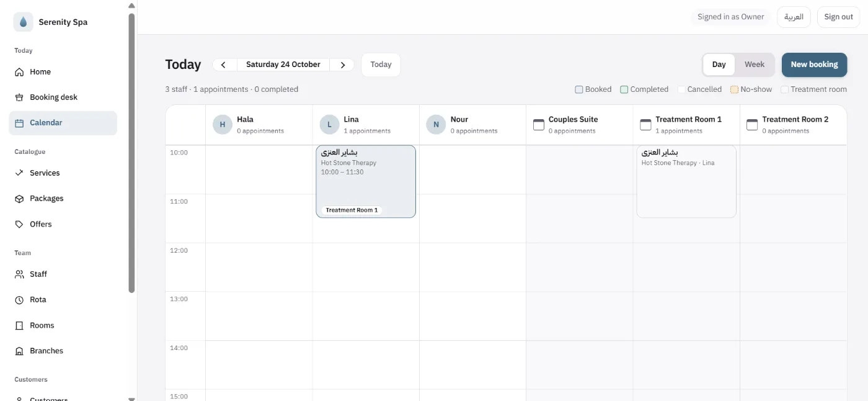Click the 12:00 time label
This screenshot has width=868, height=401.
tap(179, 251)
